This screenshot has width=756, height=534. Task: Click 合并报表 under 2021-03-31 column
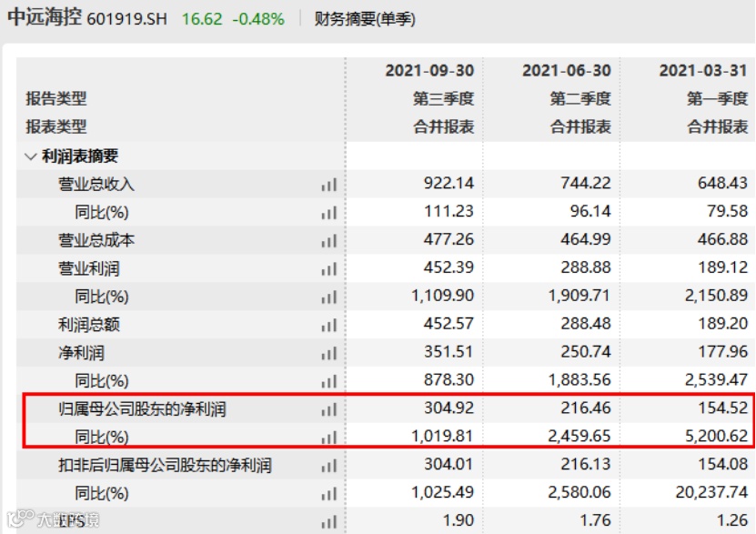click(718, 126)
